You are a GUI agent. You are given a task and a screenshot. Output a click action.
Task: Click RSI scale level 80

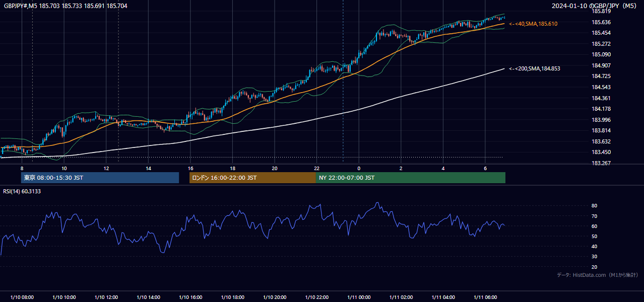tap(595, 206)
